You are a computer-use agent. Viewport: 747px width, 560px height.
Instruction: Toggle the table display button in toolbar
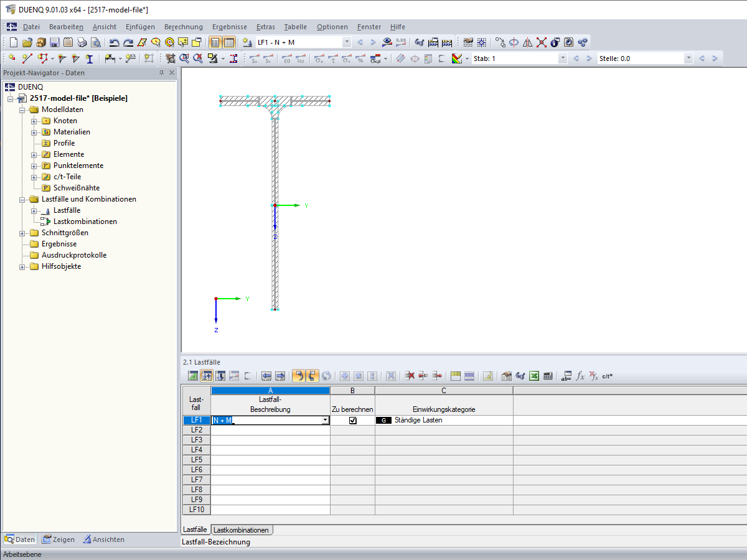coord(228,42)
